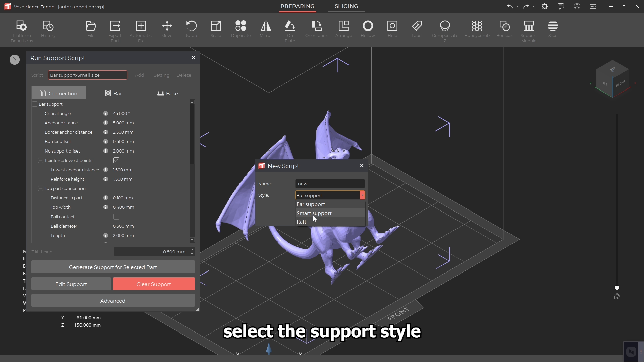The image size is (644, 362).
Task: Run the Automatic Fix tool
Action: pyautogui.click(x=141, y=31)
